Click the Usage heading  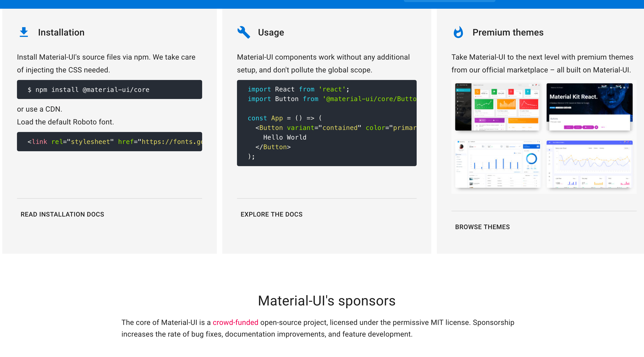(271, 32)
